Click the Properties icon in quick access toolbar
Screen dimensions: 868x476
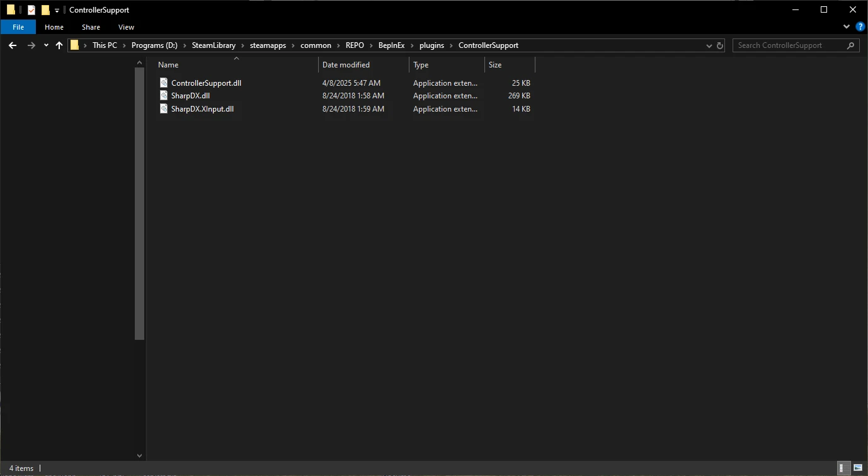pos(31,10)
